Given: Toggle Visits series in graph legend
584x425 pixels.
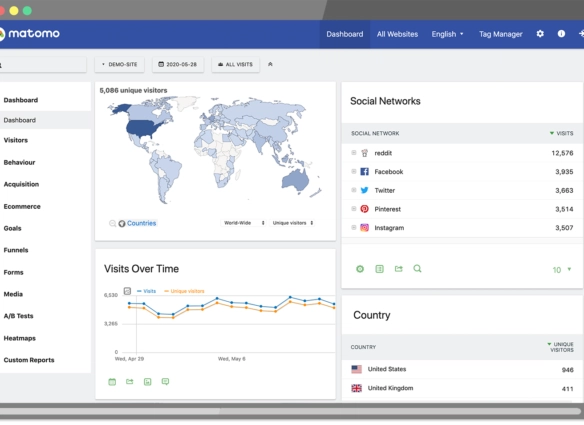Looking at the screenshot, I should [x=146, y=291].
